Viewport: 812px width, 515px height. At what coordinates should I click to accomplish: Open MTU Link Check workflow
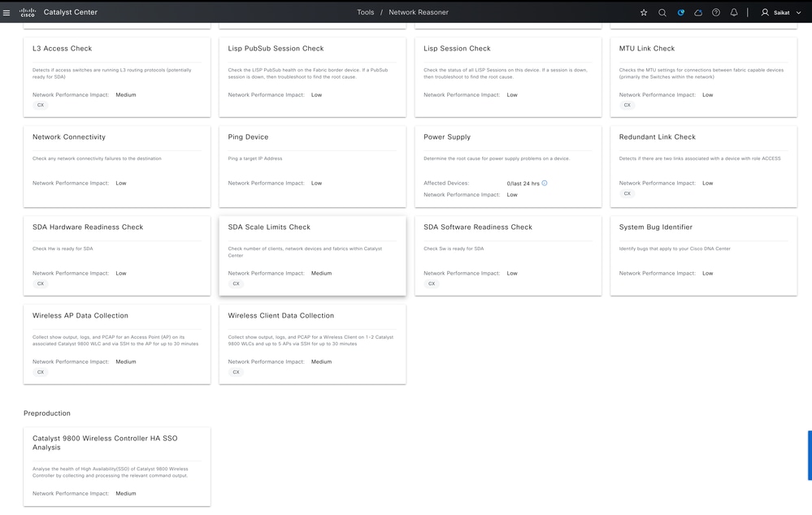pos(704,76)
